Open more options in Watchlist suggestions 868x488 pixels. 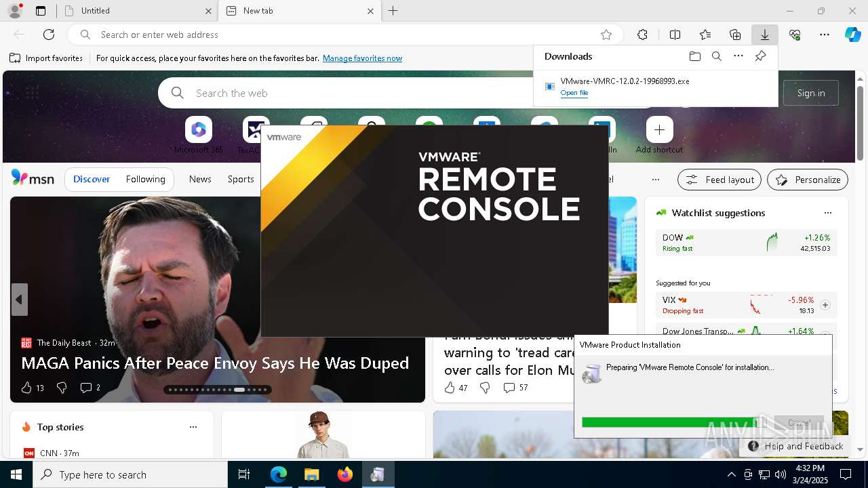(x=827, y=213)
